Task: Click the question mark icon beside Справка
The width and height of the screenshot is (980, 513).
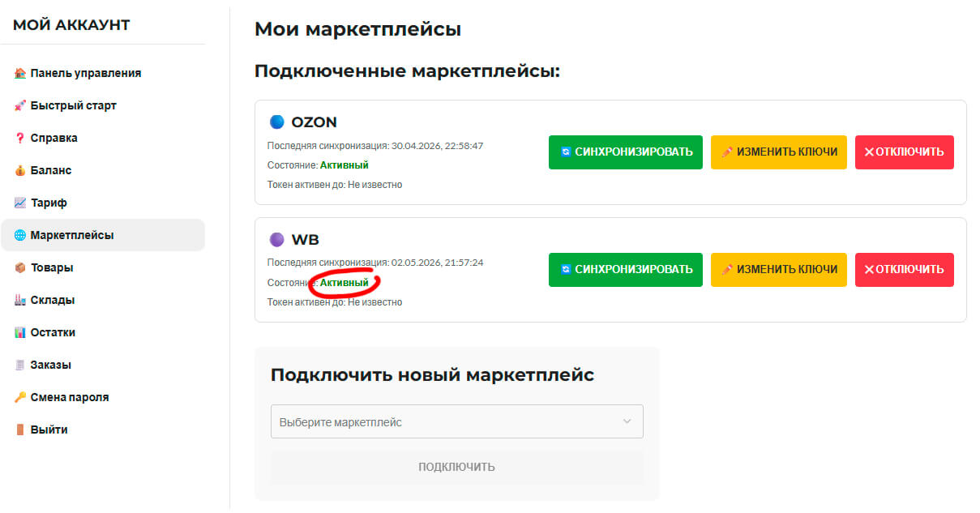Action: (x=20, y=138)
